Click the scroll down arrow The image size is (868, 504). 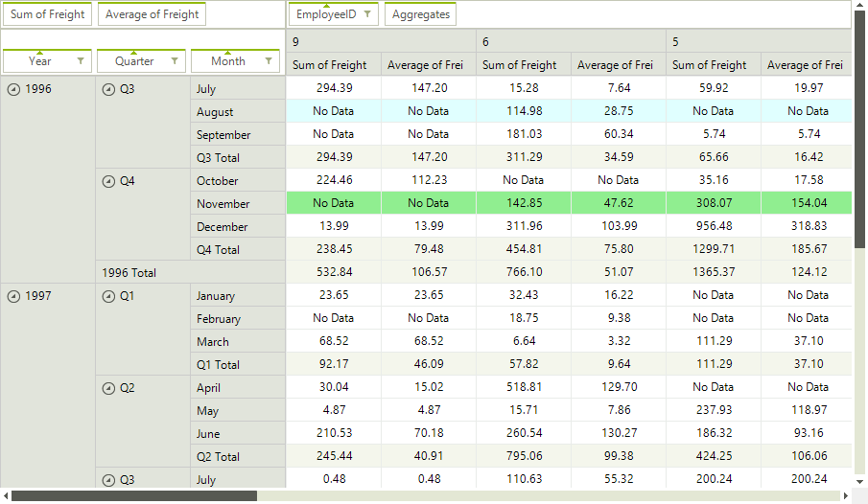pos(859,482)
